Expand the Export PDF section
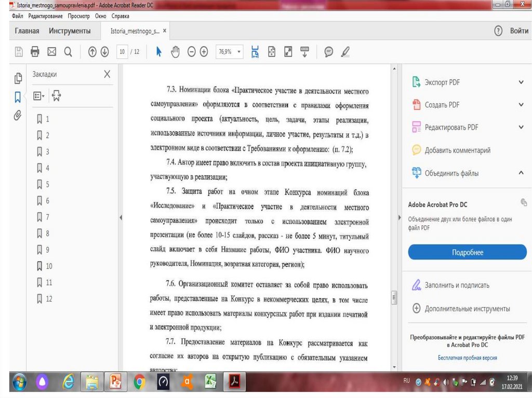Screen dimensions: 532x398 (x=521, y=82)
